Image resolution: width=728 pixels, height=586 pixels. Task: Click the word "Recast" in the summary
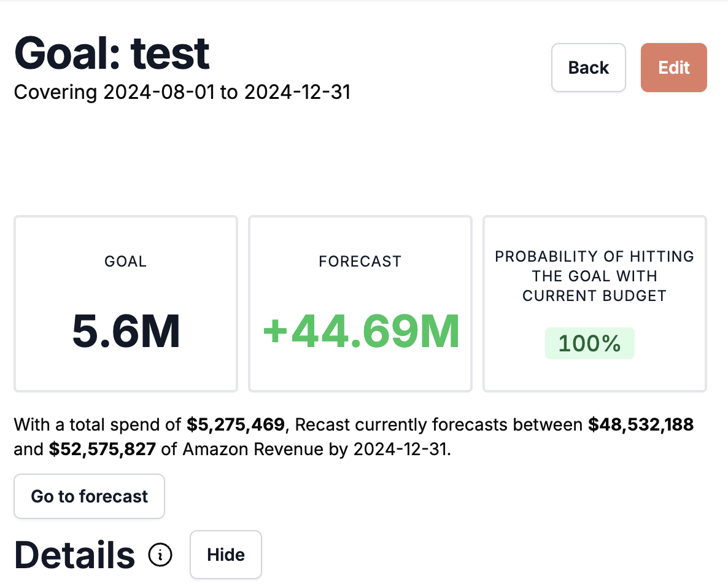(327, 424)
